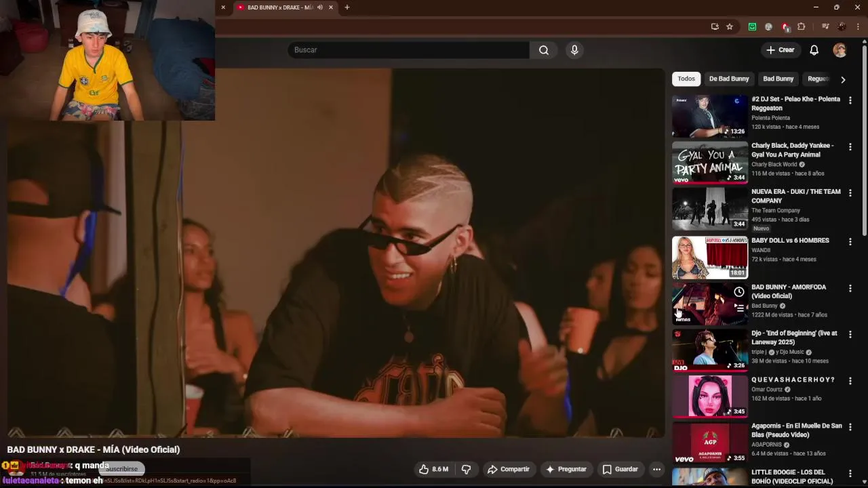Like the video with 8.6 M thumbs up
Viewport: 868px width, 488px height.
click(x=433, y=469)
